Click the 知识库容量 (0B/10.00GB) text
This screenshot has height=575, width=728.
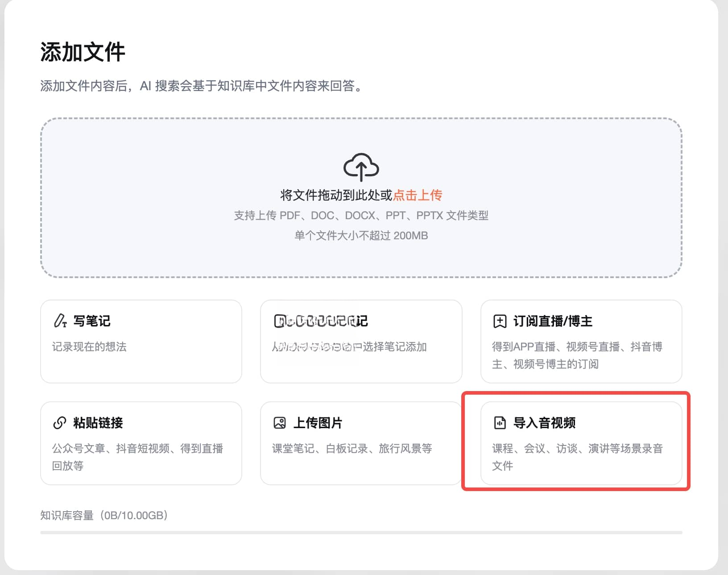(104, 515)
